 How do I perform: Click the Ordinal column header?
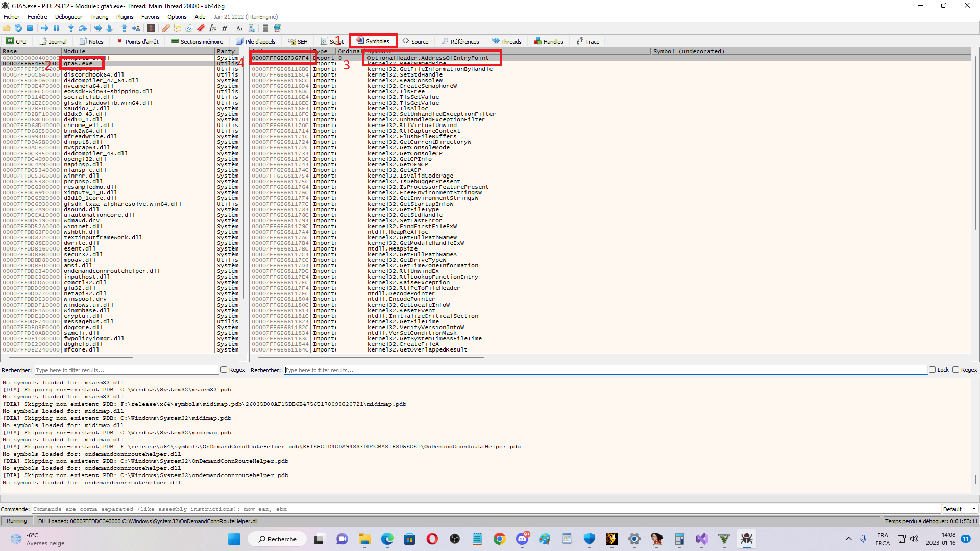coord(350,51)
